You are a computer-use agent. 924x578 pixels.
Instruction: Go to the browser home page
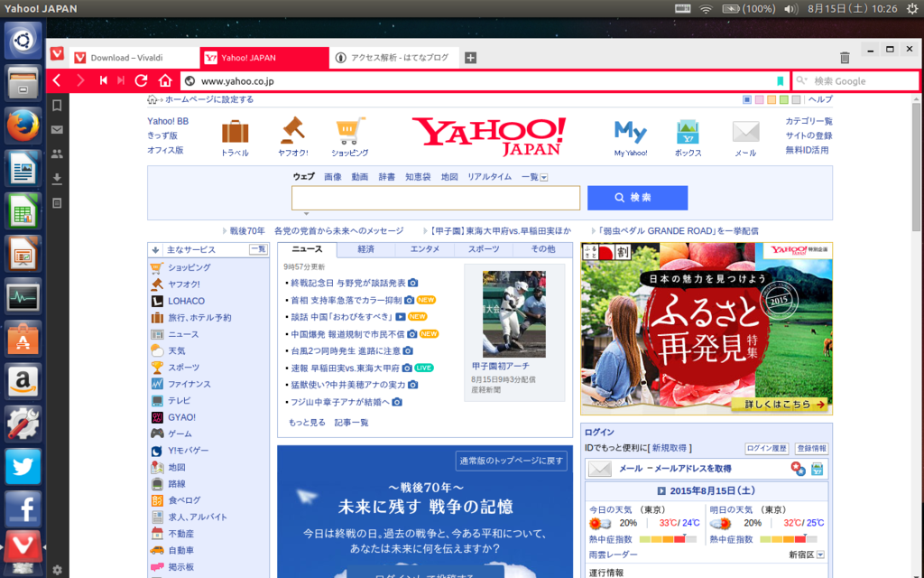click(x=166, y=80)
